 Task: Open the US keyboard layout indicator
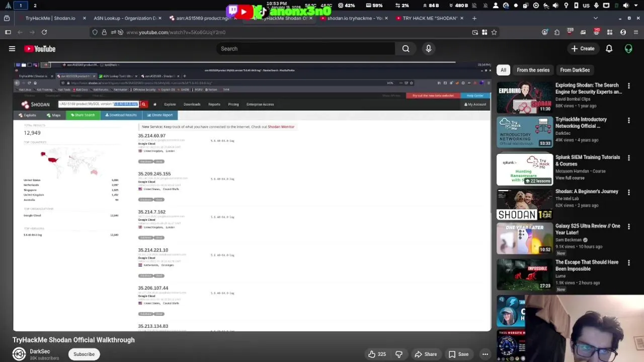click(x=586, y=6)
